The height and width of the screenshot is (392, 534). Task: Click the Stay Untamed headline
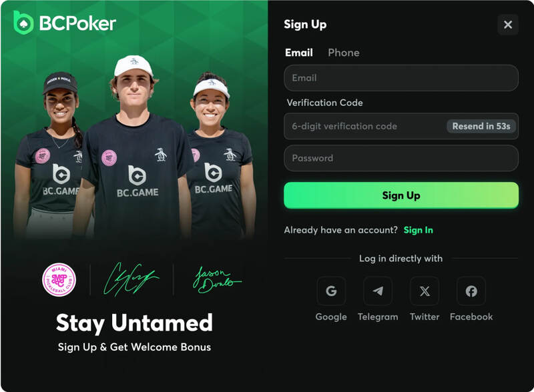(x=135, y=323)
